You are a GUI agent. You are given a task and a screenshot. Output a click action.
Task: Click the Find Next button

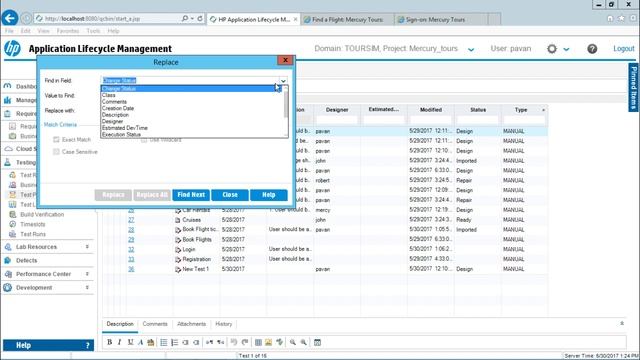191,195
